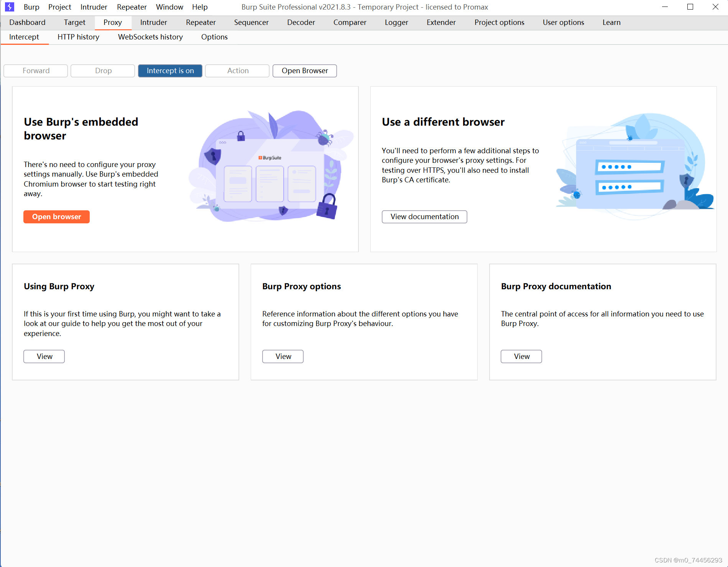The image size is (728, 567).
Task: Click the Drop button
Action: click(103, 70)
